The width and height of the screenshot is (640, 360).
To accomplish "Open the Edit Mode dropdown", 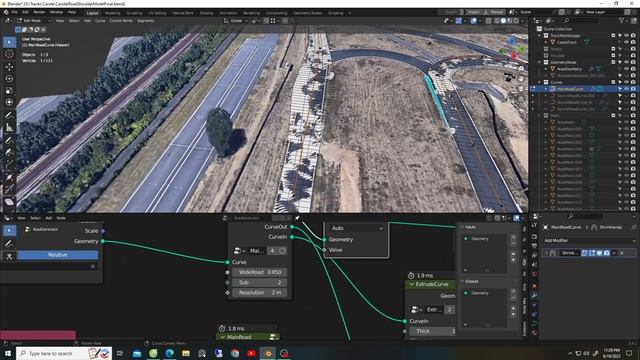I will (34, 20).
